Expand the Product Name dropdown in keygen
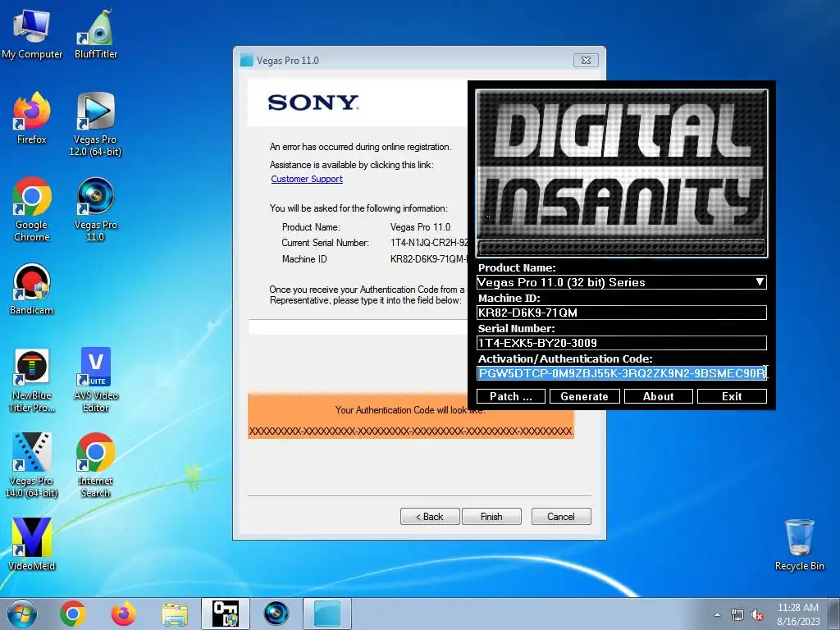This screenshot has width=840, height=630. [x=760, y=282]
